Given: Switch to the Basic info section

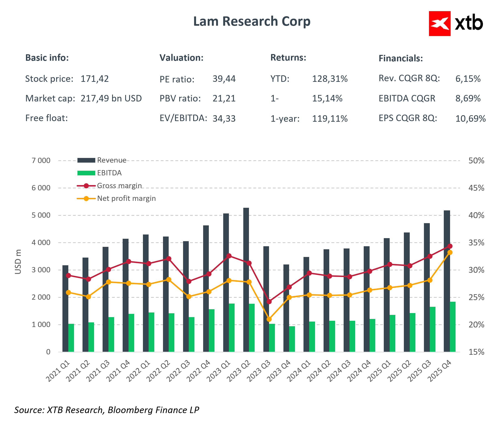Looking at the screenshot, I should pyautogui.click(x=47, y=58).
